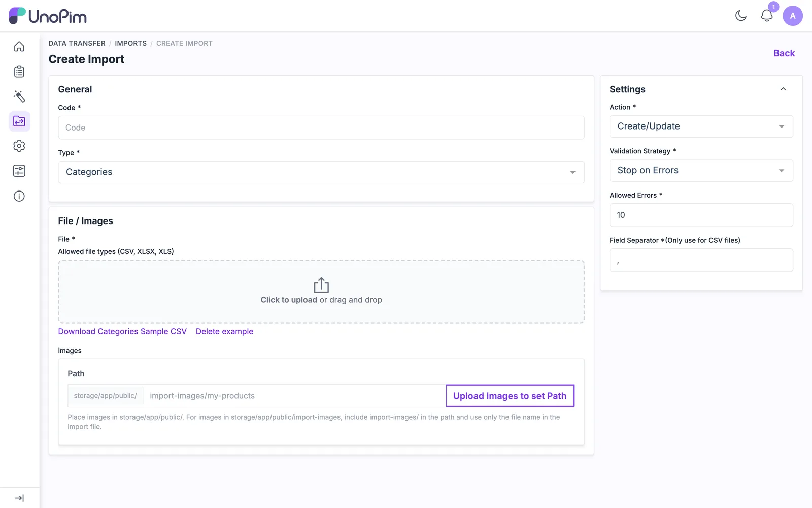Image resolution: width=812 pixels, height=508 pixels.
Task: Click the CREATE IMPORT breadcrumb text
Action: pos(184,43)
